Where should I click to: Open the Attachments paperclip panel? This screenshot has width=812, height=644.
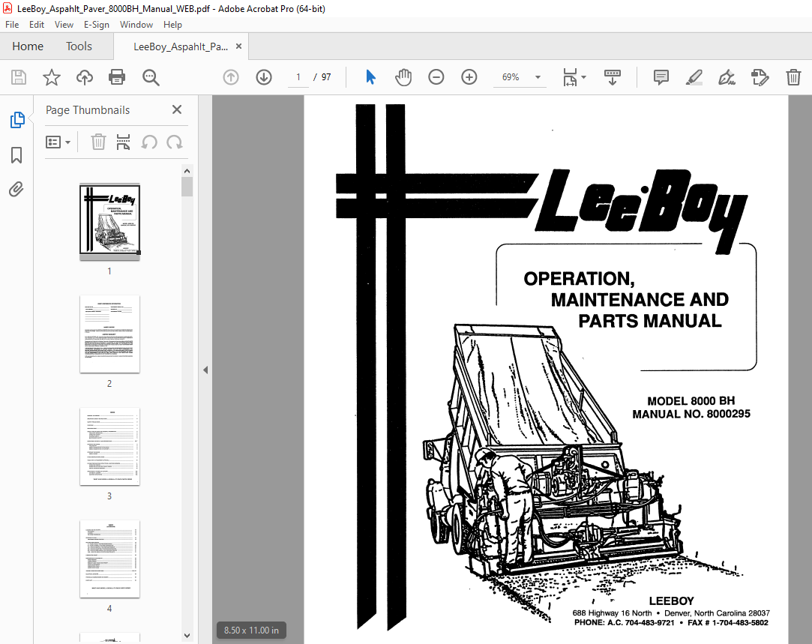pyautogui.click(x=16, y=190)
